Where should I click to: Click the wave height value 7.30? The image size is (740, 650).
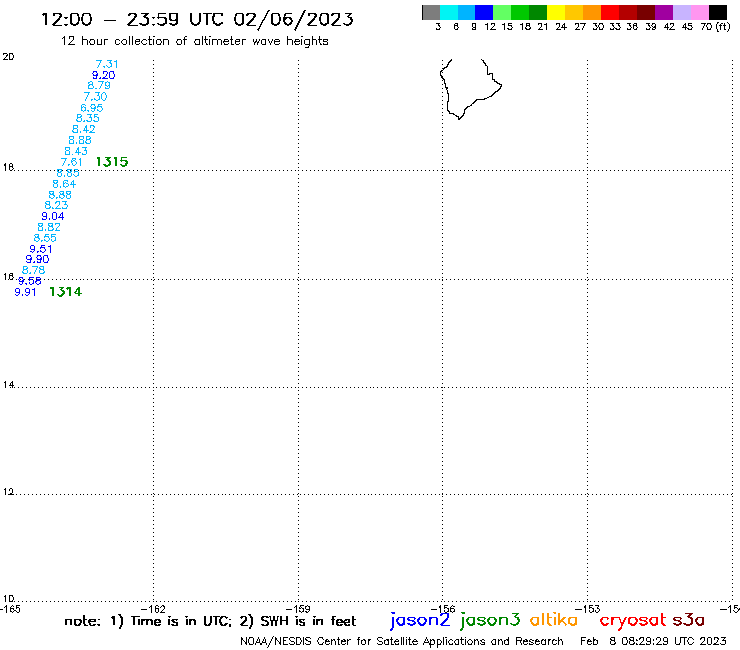pos(95,97)
